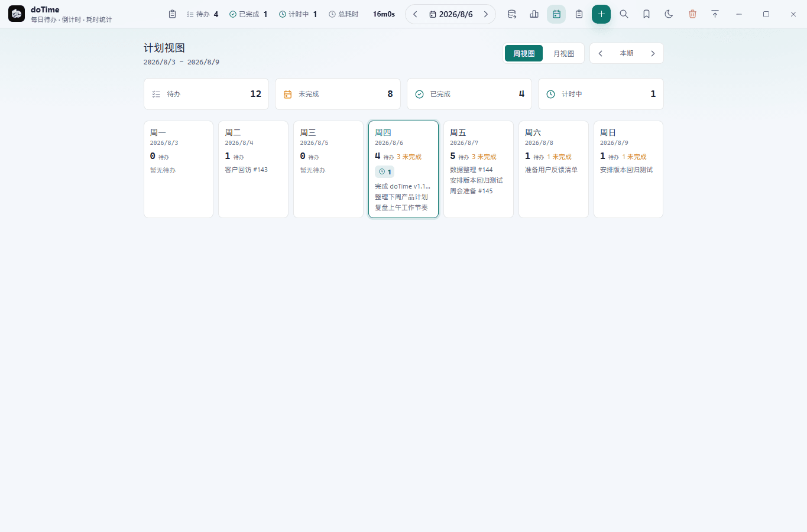807x532 pixels.
Task: Click the green plus add task button
Action: coord(601,14)
